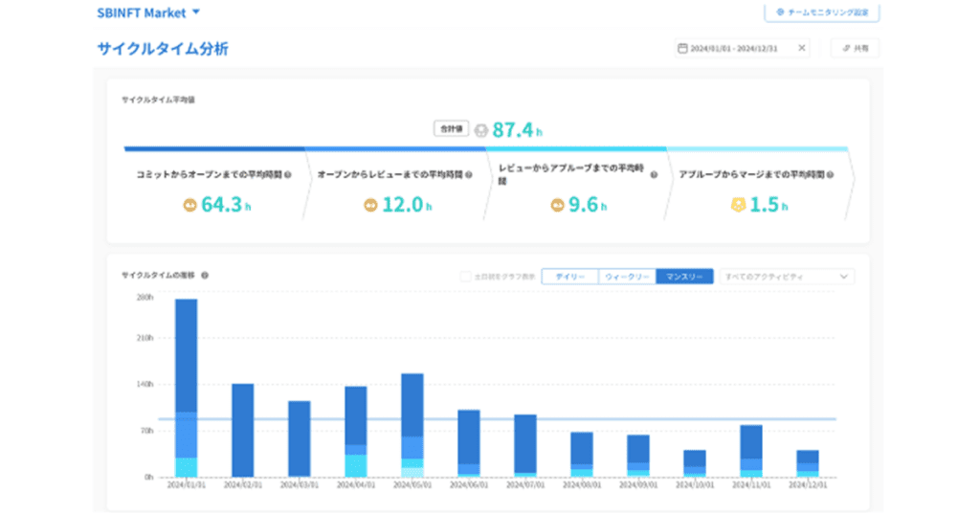
Task: Switch chart to ウィークリー view
Action: click(x=627, y=277)
